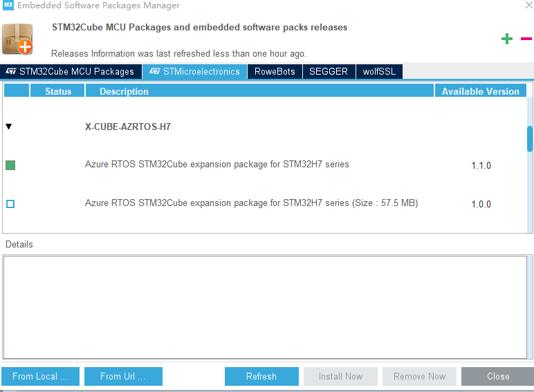534x392 pixels.
Task: Click the Install Now button
Action: click(x=340, y=376)
